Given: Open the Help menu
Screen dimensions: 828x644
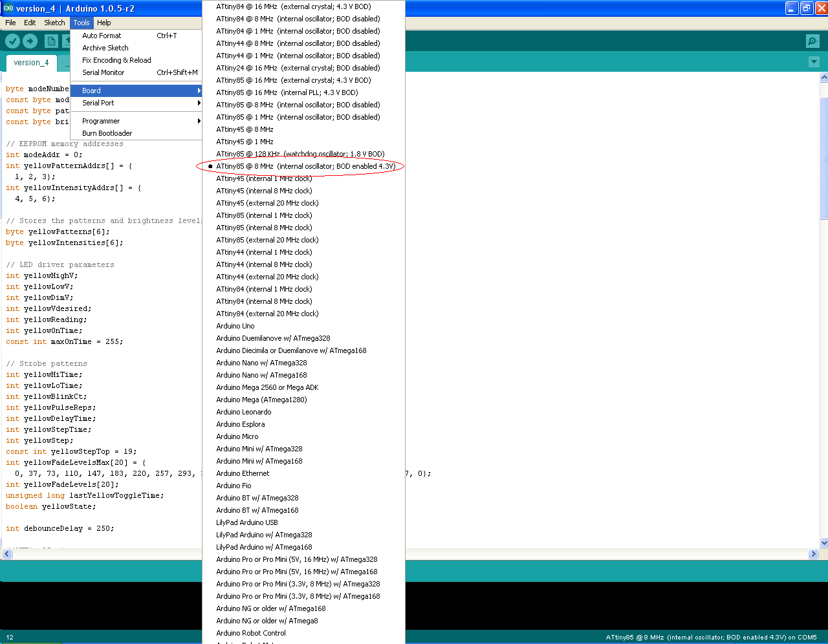Looking at the screenshot, I should coord(103,23).
